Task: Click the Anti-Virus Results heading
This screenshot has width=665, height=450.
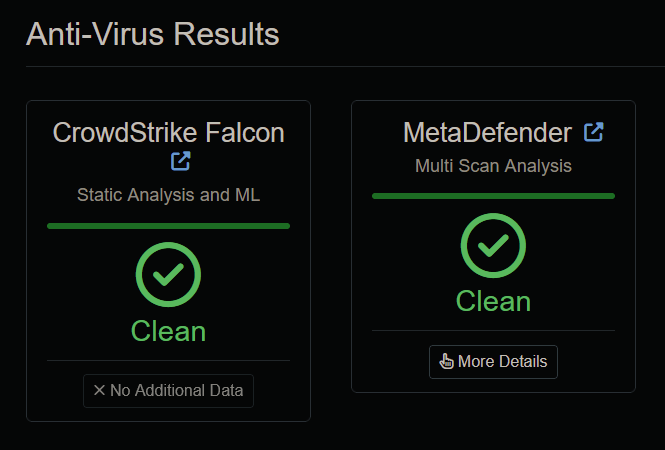Action: 153,34
